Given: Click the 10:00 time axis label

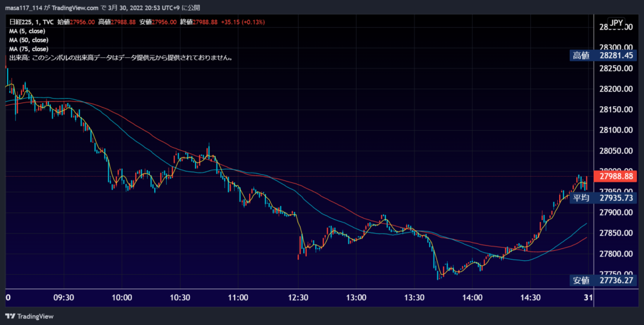Looking at the screenshot, I should pos(122,298).
